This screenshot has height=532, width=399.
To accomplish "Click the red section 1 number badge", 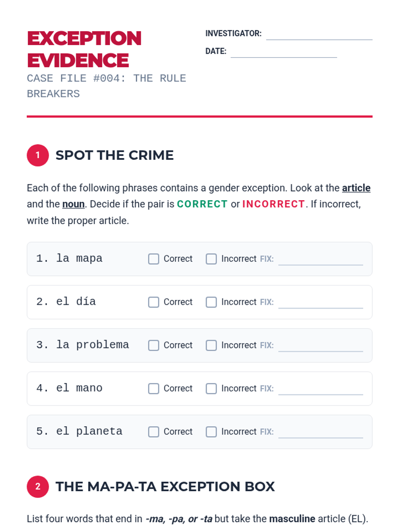I will tap(38, 155).
